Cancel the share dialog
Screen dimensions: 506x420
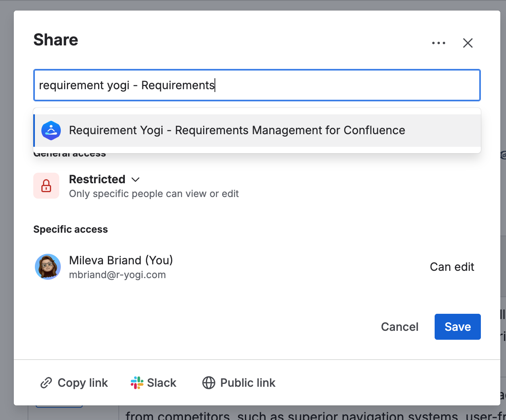[x=399, y=326]
